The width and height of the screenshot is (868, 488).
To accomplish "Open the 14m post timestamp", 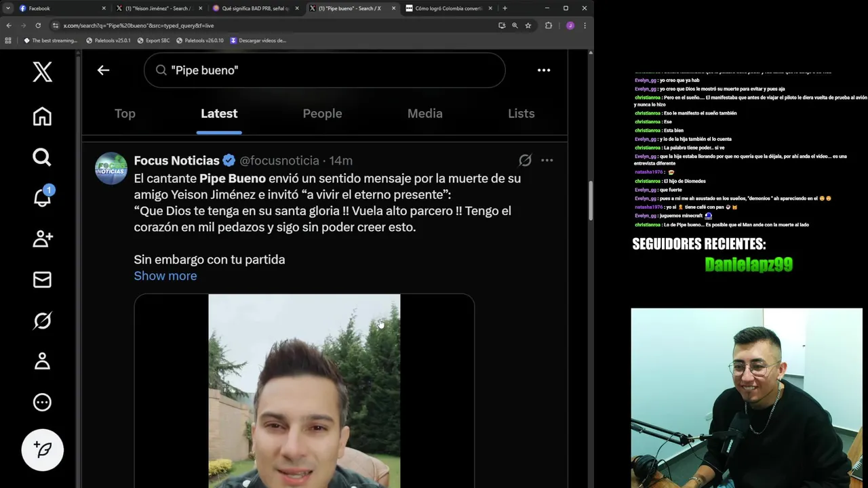I will click(x=341, y=161).
